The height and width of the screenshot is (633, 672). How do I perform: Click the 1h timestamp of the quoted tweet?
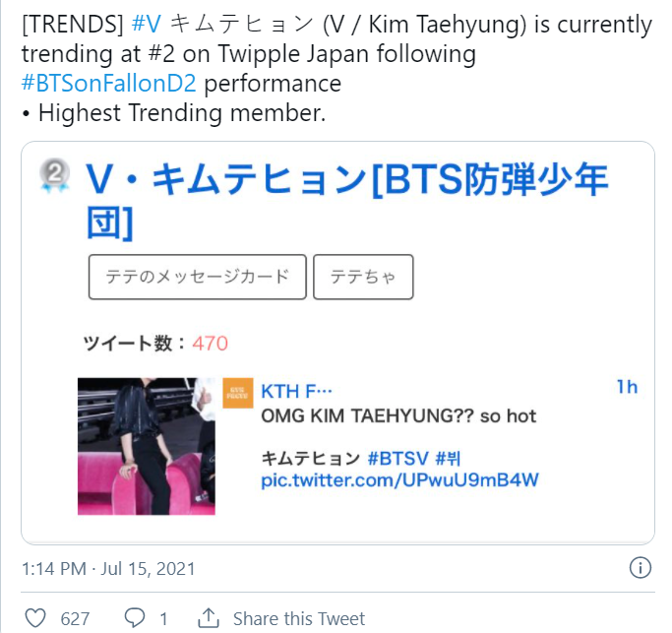(627, 387)
